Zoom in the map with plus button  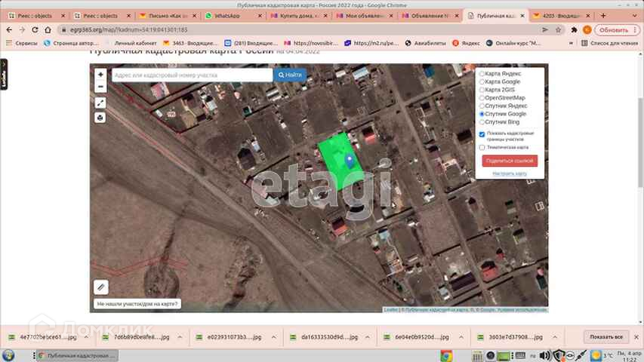click(100, 75)
